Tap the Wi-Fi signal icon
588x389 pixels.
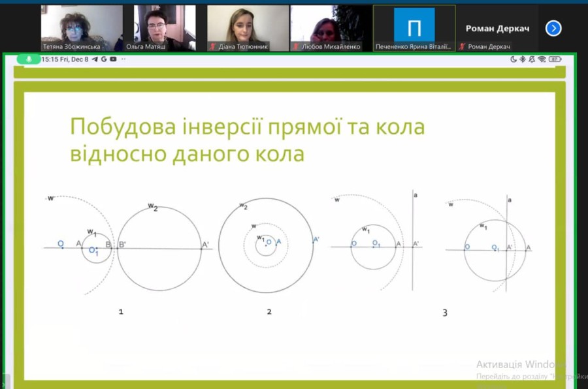pos(542,59)
